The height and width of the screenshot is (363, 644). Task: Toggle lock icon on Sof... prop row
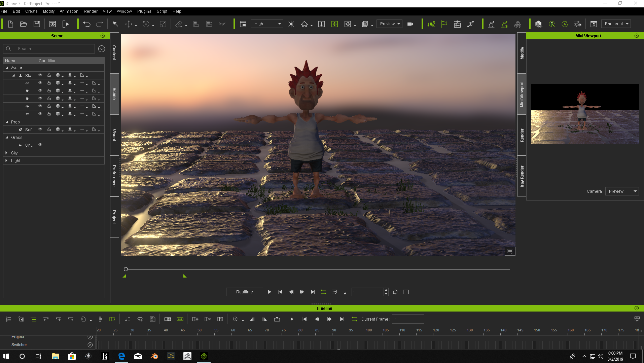click(49, 129)
